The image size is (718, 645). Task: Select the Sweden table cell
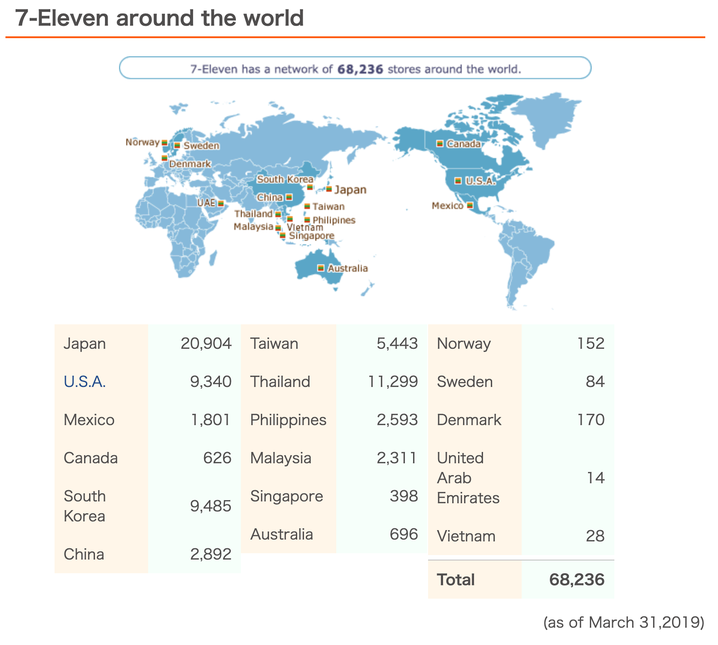pos(474,382)
